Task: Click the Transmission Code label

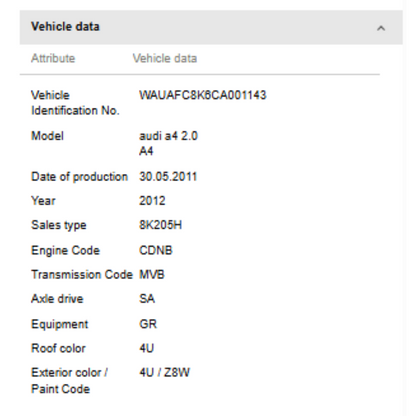Action: click(82, 275)
